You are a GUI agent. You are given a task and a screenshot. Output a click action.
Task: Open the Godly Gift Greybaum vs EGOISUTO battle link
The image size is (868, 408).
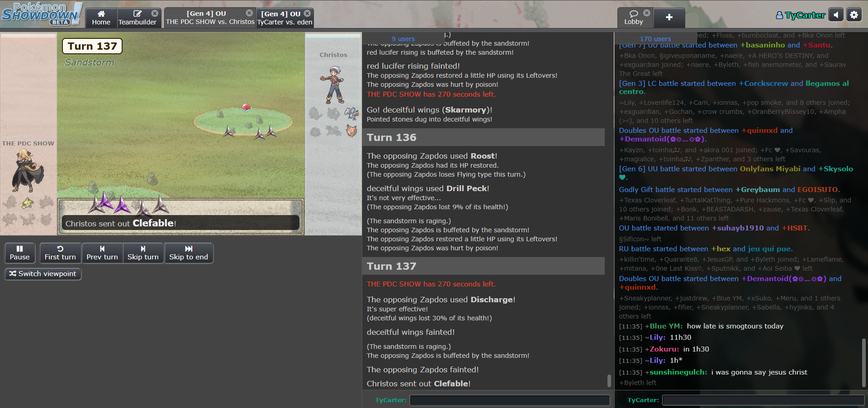click(x=729, y=190)
